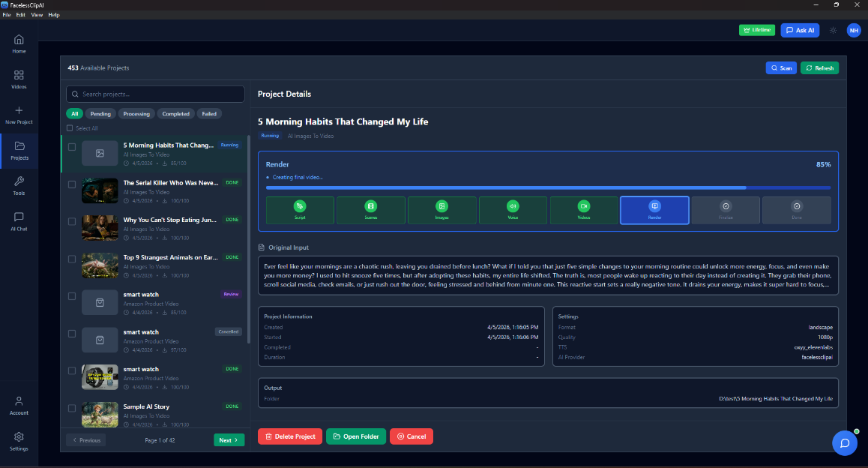Viewport: 868px width, 468px height.
Task: Start a New Project from sidebar
Action: [19, 115]
